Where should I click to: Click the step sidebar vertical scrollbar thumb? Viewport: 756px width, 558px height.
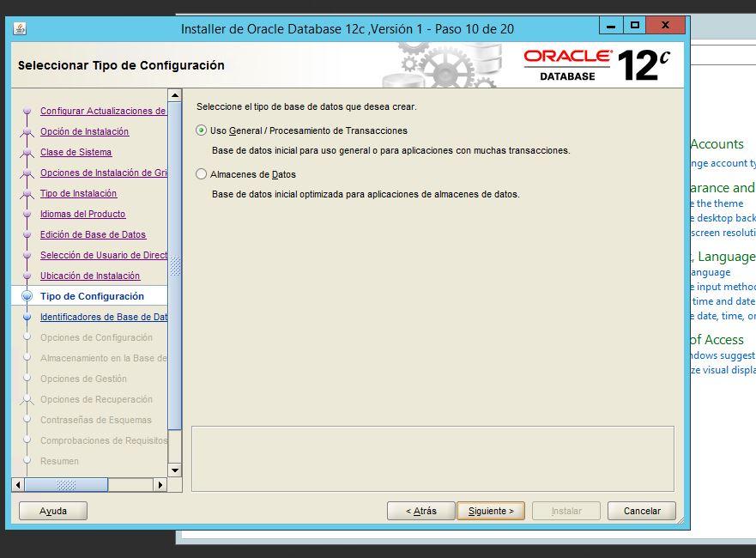174,265
